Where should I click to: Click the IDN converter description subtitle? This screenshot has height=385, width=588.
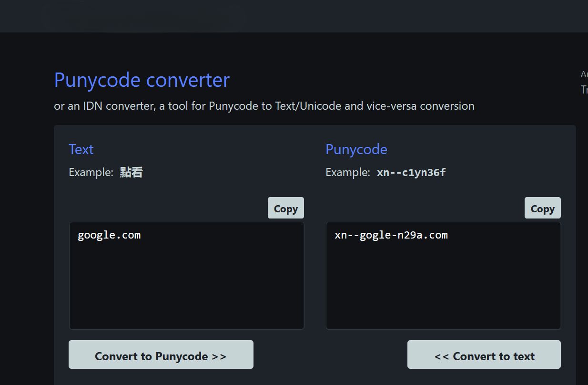(264, 106)
